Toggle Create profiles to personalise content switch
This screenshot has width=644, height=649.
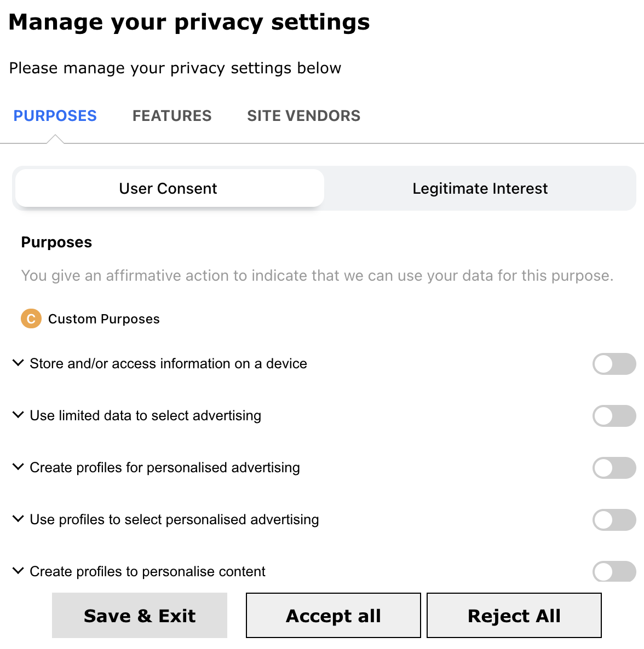coord(614,572)
